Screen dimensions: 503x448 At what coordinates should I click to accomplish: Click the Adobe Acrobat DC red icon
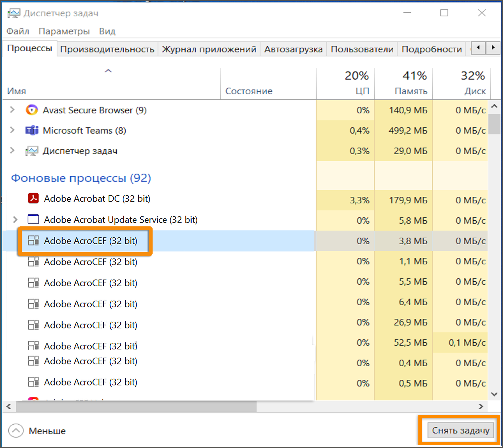click(x=33, y=198)
